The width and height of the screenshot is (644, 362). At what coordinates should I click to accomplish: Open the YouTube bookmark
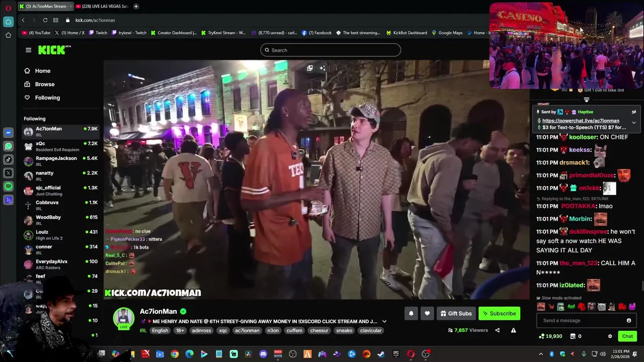tap(36, 33)
